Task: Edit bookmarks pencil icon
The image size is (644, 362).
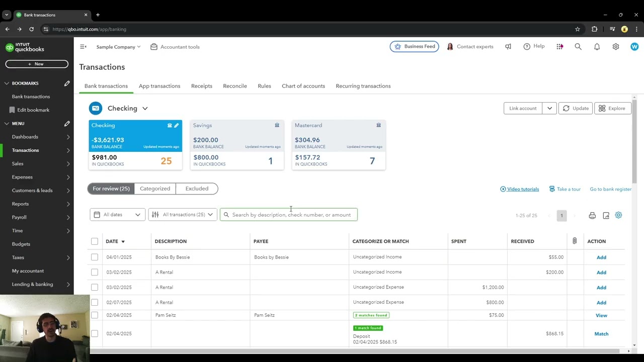Action: [67, 83]
